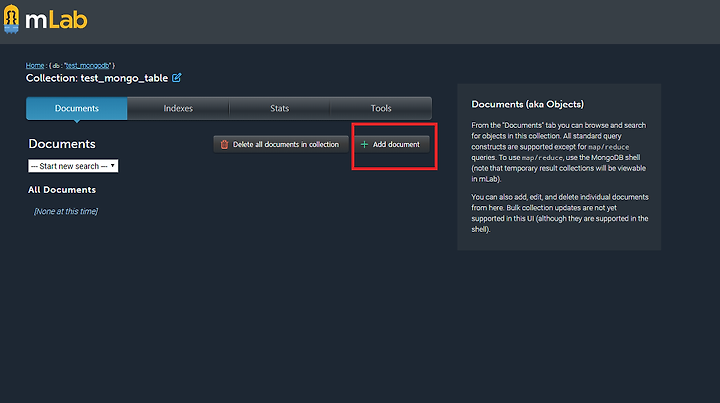Click the All Documents heading
This screenshot has height=403, width=720.
[x=62, y=190]
